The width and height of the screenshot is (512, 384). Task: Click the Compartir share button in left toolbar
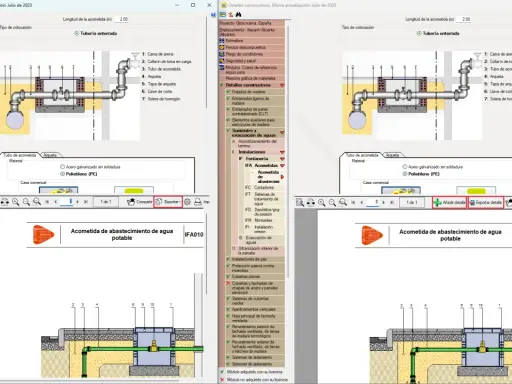tap(139, 202)
